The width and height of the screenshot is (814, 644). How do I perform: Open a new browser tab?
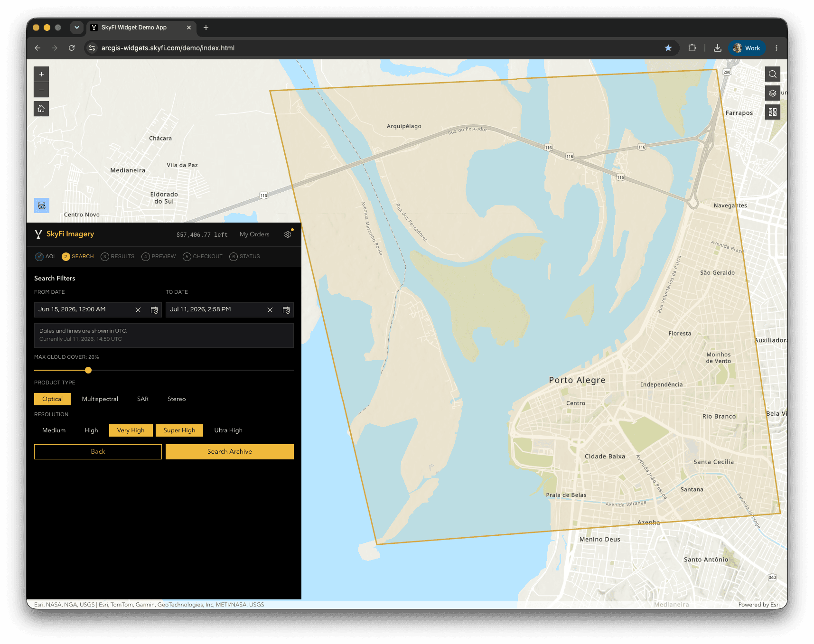click(x=206, y=28)
